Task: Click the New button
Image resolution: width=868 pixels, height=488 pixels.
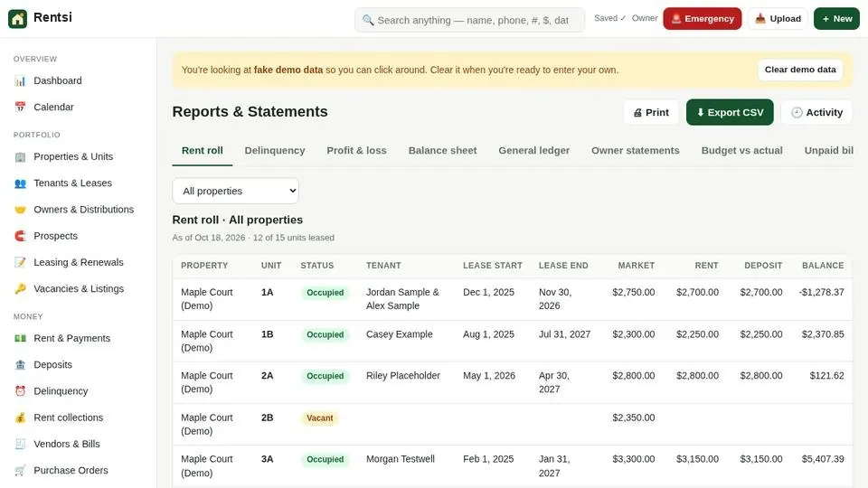Action: (836, 19)
